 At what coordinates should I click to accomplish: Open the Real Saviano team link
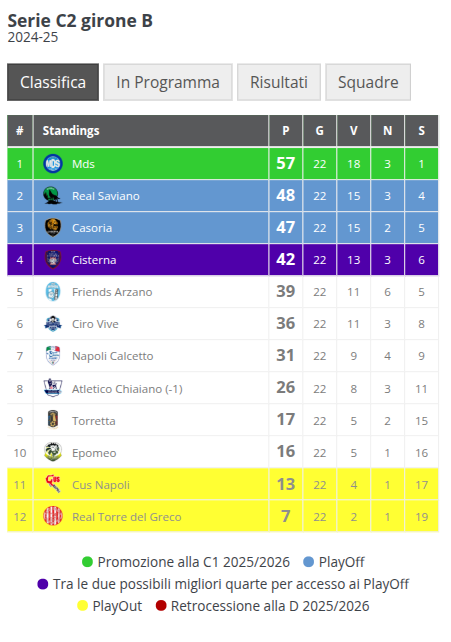[x=106, y=196]
